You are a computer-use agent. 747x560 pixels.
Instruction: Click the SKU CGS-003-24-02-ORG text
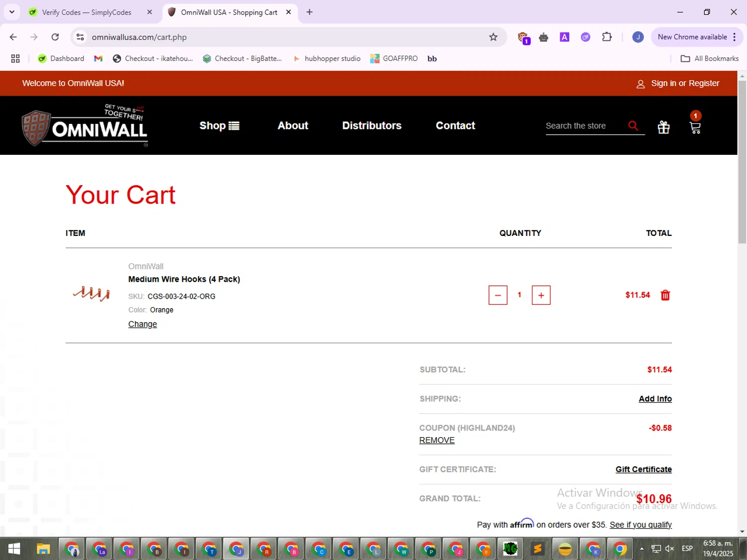(181, 296)
